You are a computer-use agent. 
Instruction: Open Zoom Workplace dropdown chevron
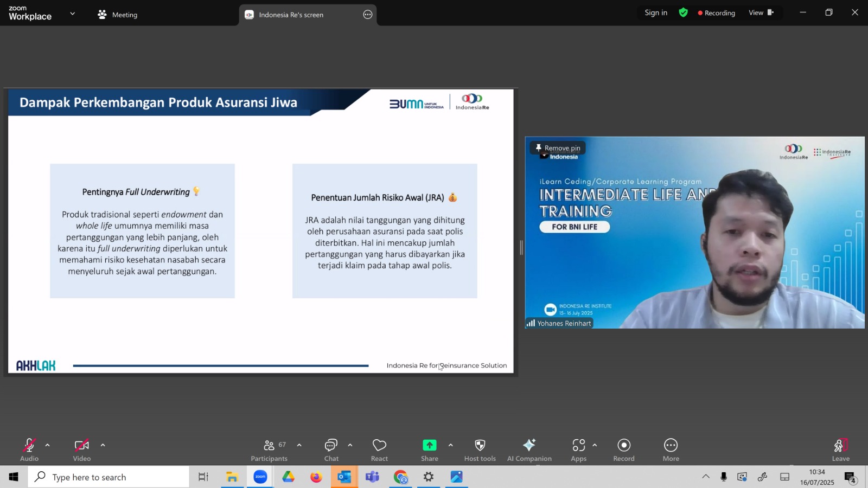(73, 14)
